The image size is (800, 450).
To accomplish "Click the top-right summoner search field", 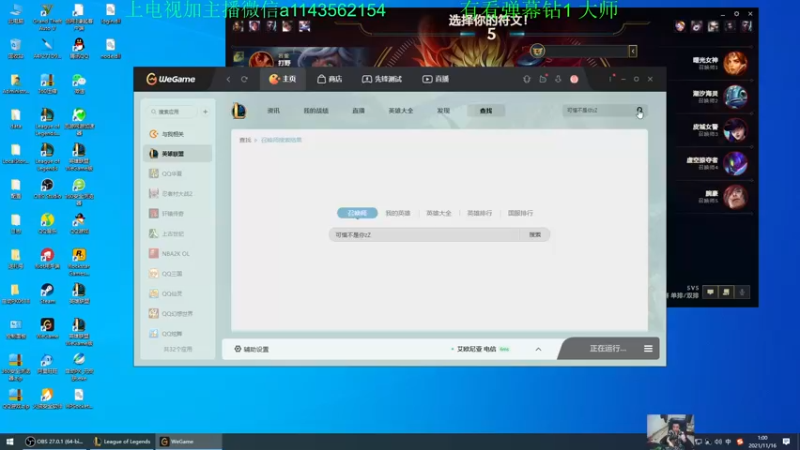I will tap(598, 110).
